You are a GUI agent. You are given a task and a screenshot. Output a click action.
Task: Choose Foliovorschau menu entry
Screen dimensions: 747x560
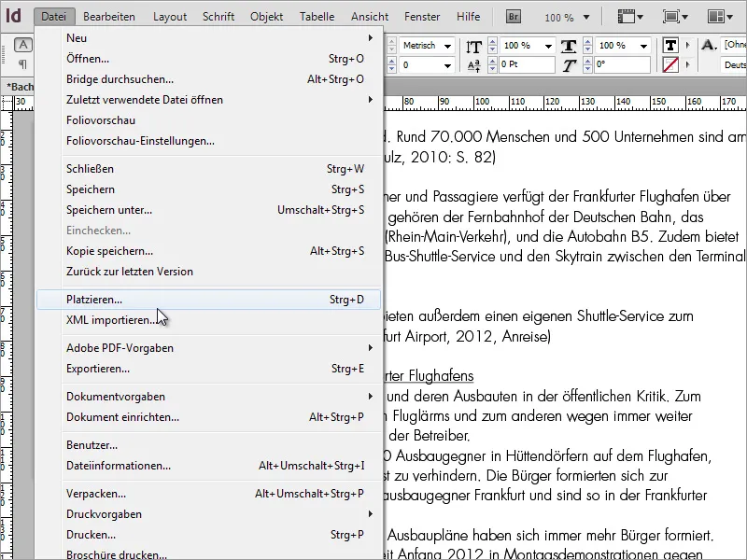pos(208,120)
